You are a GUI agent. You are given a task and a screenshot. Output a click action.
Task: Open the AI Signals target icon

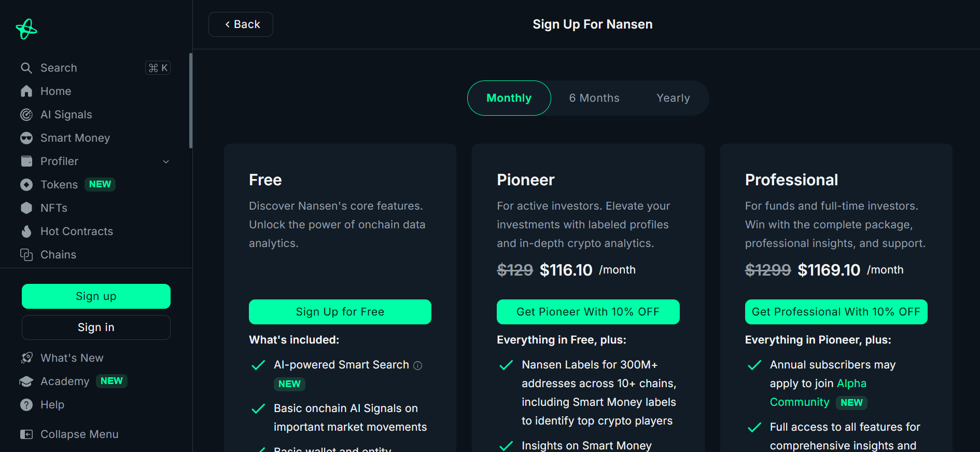pyautogui.click(x=26, y=115)
